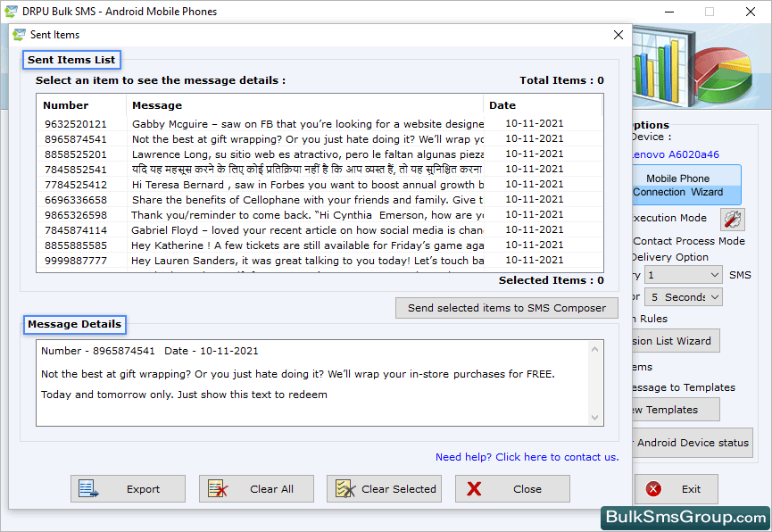Click the DRPU Bulk SMS title bar app icon
Image resolution: width=772 pixels, height=532 pixels.
click(11, 12)
